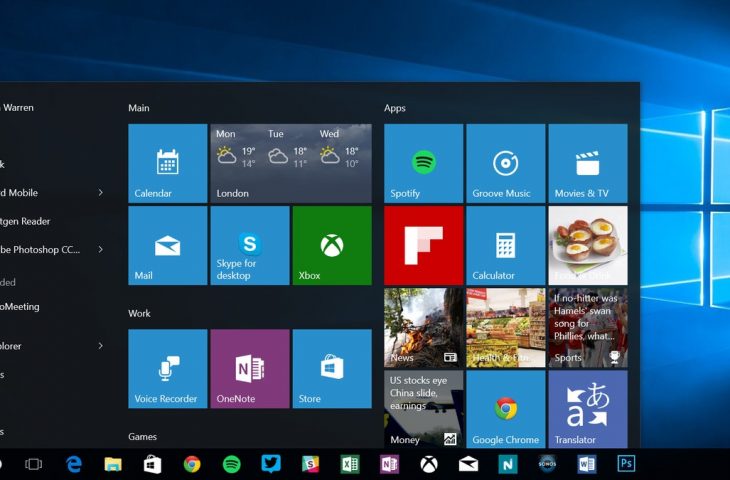This screenshot has width=730, height=480.
Task: Open the Xbox taskbar icon
Action: (x=429, y=464)
